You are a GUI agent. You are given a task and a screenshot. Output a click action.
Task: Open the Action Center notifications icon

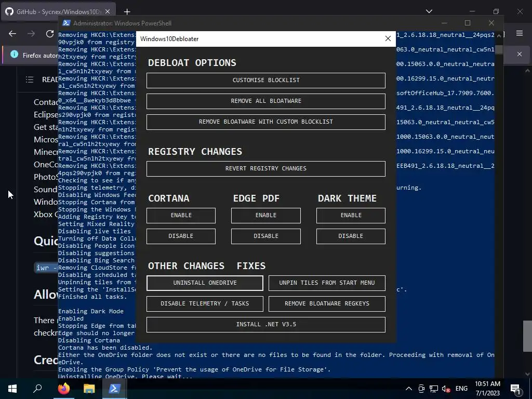(516, 389)
